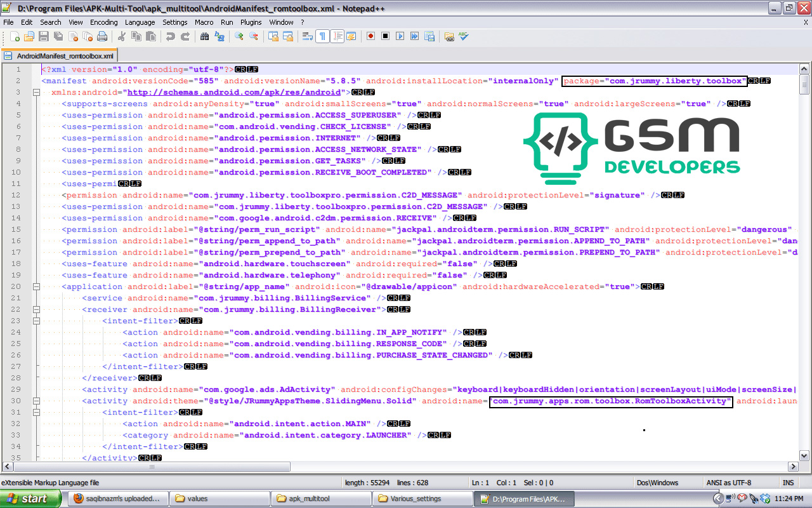Viewport: 812px width, 508px height.
Task: Start macro recording with red dot icon
Action: (x=370, y=37)
